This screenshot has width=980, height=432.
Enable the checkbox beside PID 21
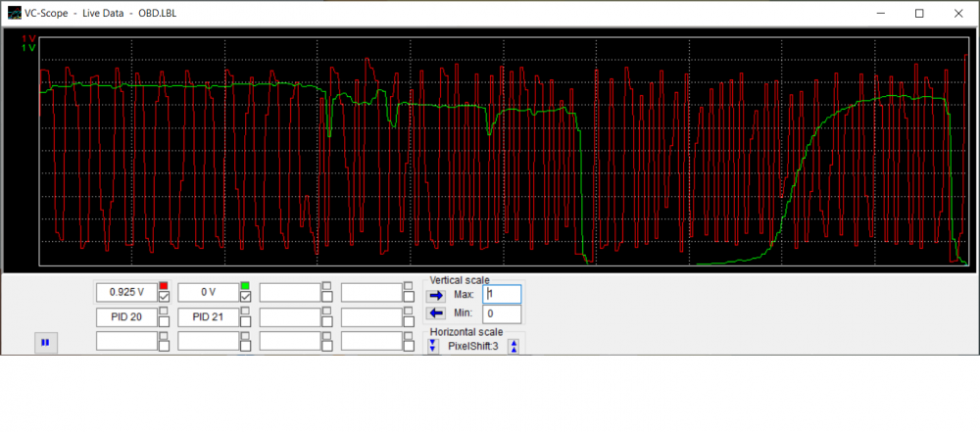pyautogui.click(x=246, y=321)
